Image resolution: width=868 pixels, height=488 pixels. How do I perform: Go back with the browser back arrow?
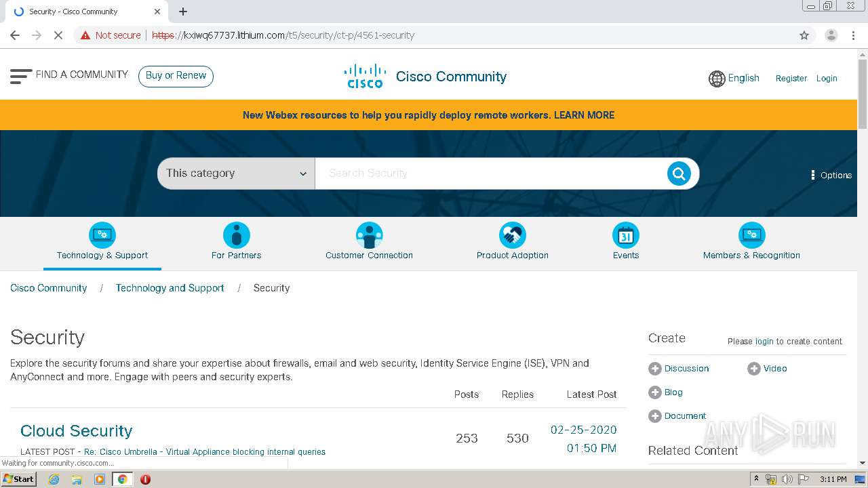click(x=15, y=35)
